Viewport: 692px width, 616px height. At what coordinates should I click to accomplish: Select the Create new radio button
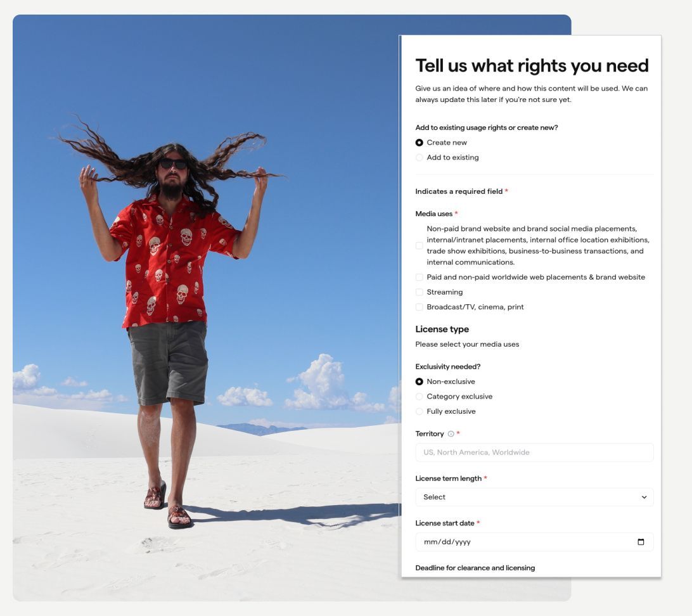pos(420,143)
